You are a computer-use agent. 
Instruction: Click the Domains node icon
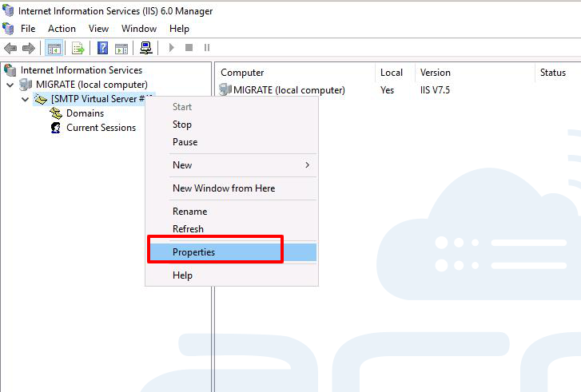tap(56, 113)
